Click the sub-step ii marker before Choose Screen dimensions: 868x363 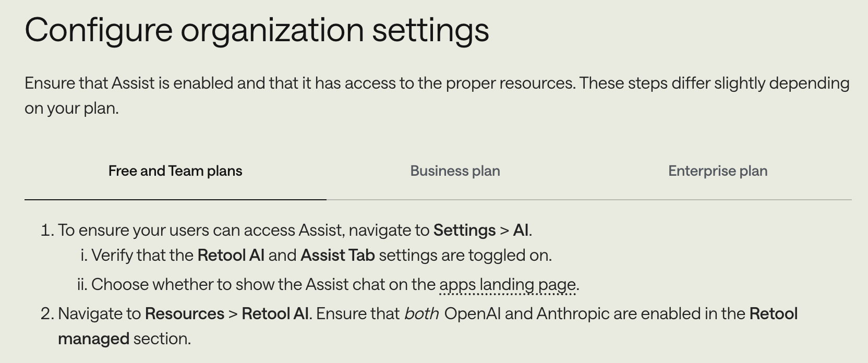tap(81, 285)
